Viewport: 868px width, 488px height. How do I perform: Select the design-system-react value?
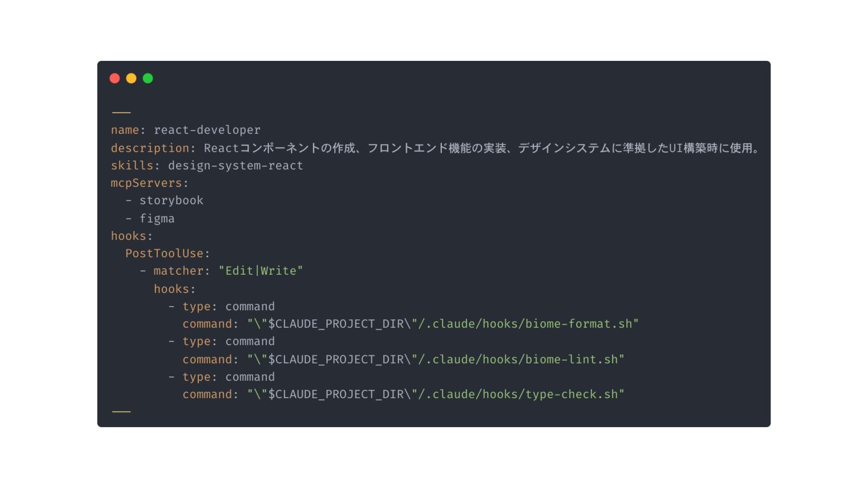(x=236, y=166)
